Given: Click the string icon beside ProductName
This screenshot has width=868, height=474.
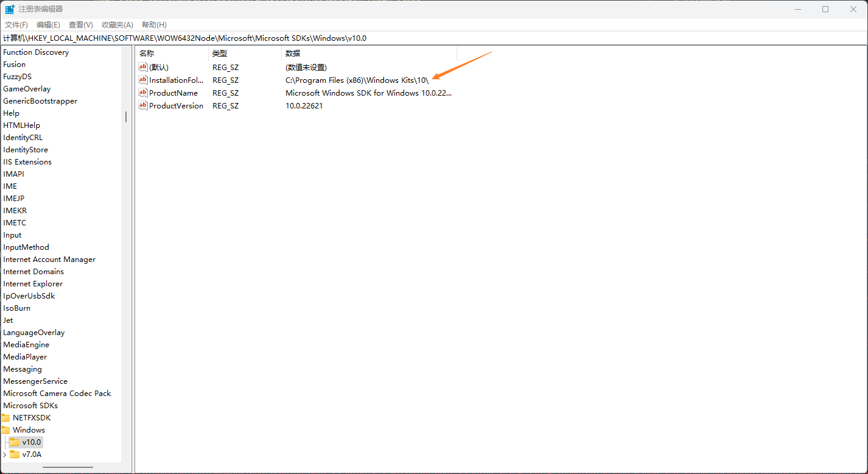Looking at the screenshot, I should pos(143,93).
